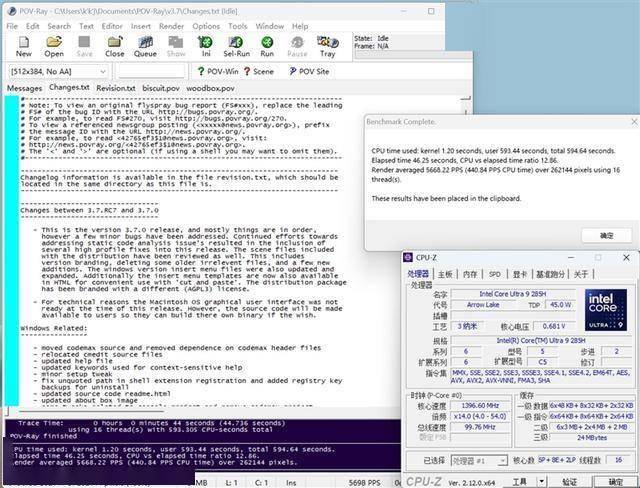Create a new file with New icon

(x=24, y=47)
